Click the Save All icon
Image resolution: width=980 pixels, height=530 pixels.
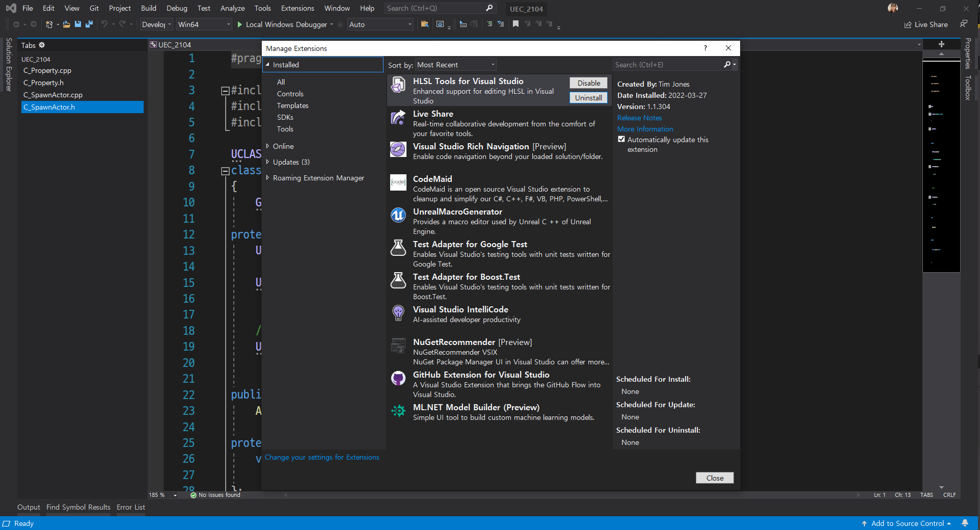pyautogui.click(x=89, y=24)
